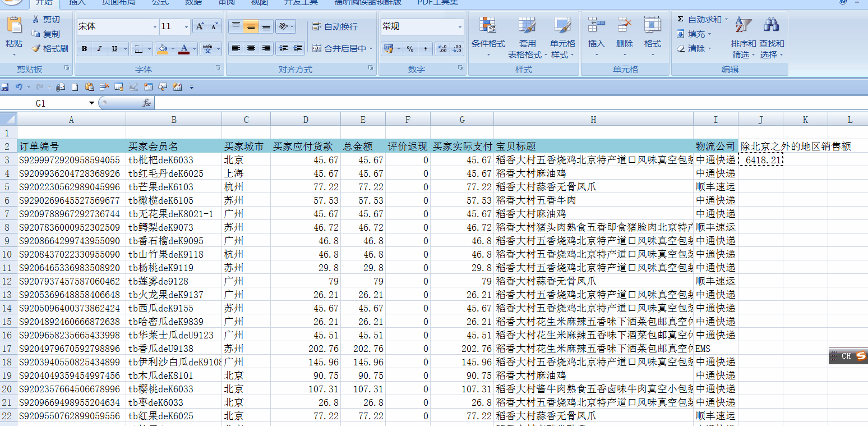Toggle Italic formatting

[99, 49]
